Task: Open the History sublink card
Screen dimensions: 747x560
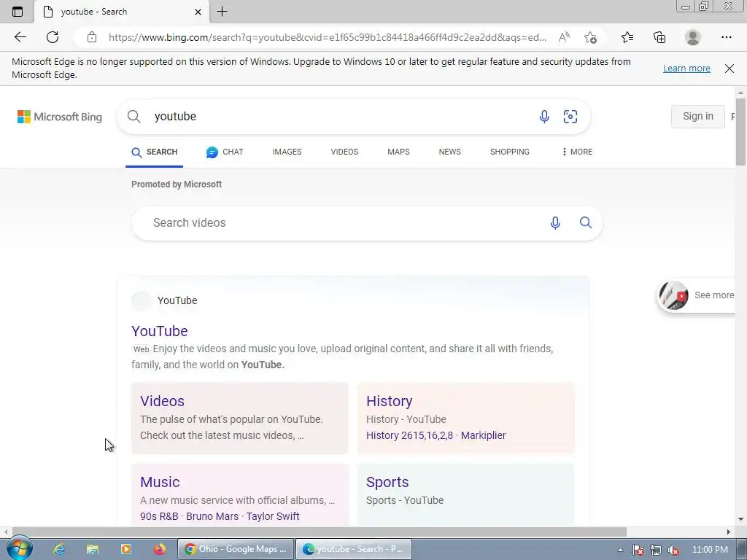Action: tap(465, 418)
